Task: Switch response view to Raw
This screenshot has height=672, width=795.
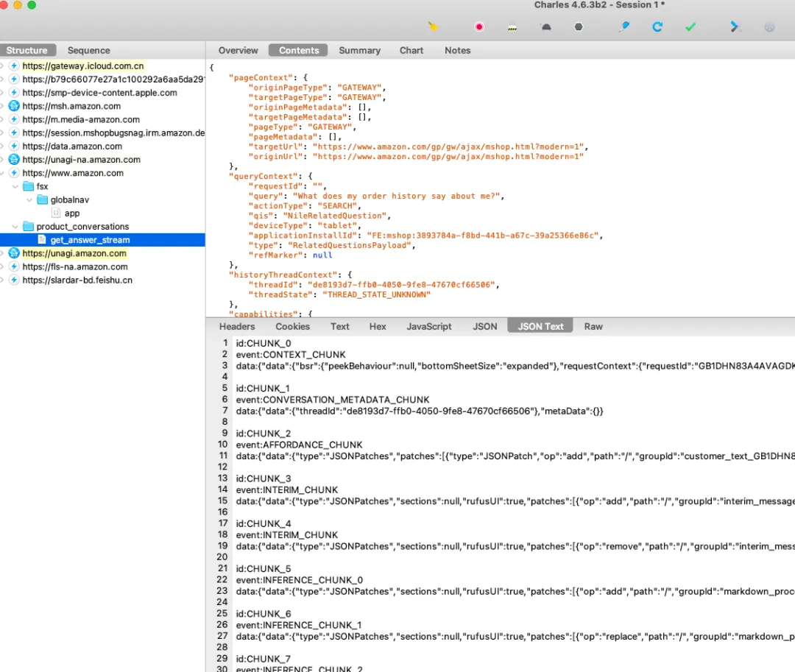Action: pyautogui.click(x=593, y=326)
